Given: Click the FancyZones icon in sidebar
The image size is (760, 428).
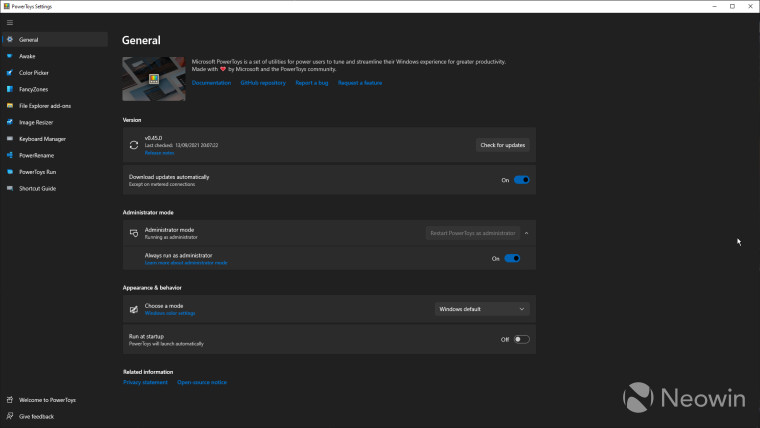Looking at the screenshot, I should click(x=9, y=89).
